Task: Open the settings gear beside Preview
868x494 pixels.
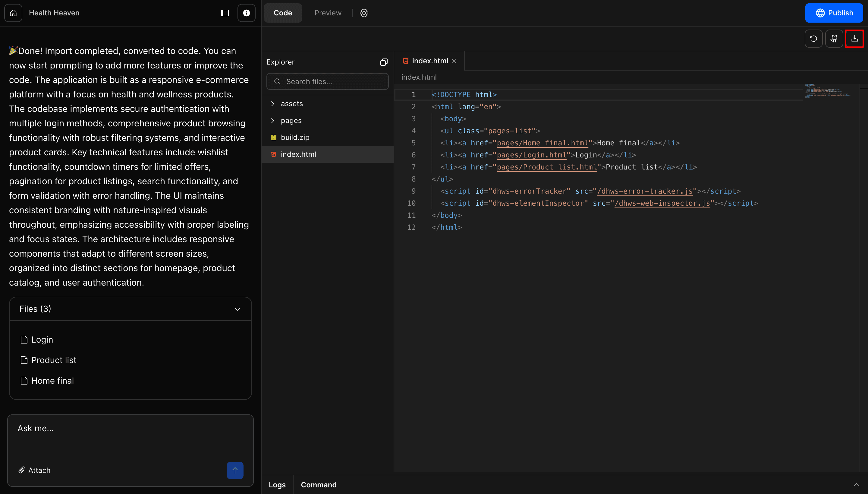Action: (x=364, y=13)
